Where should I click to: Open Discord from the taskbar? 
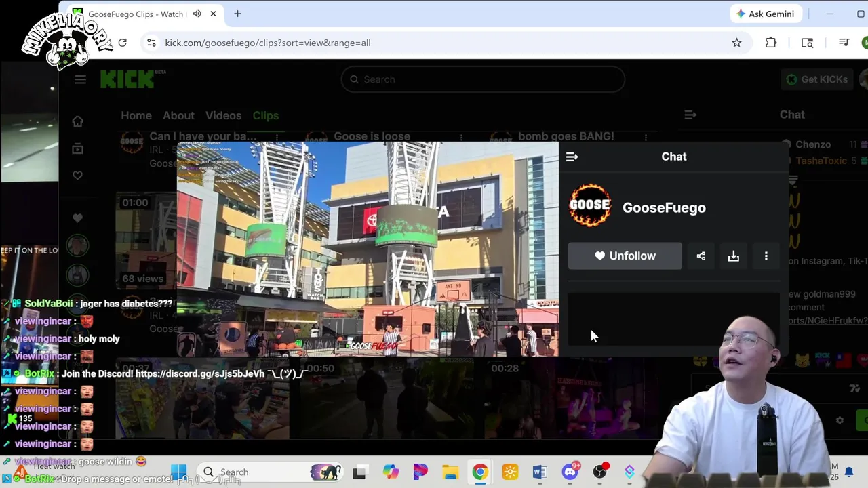(x=570, y=472)
